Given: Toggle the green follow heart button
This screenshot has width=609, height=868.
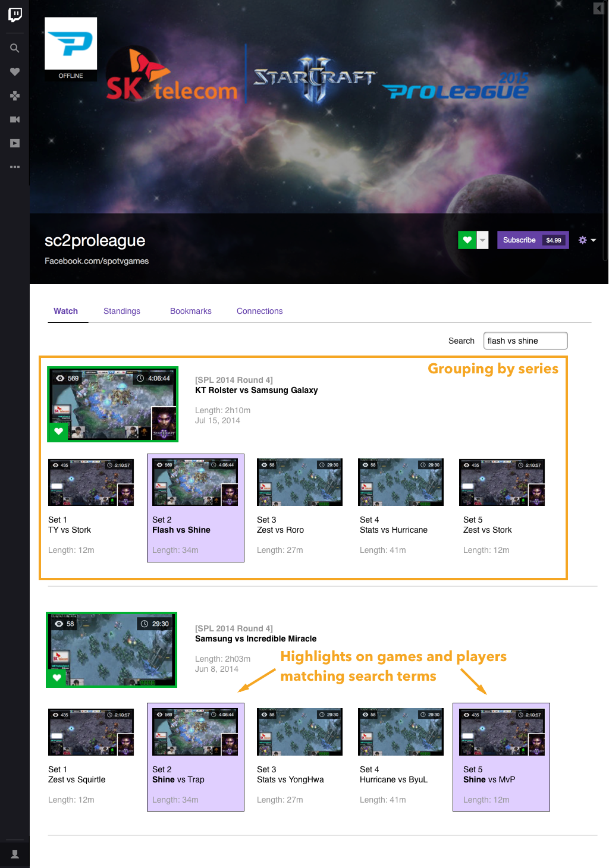Looking at the screenshot, I should (467, 240).
